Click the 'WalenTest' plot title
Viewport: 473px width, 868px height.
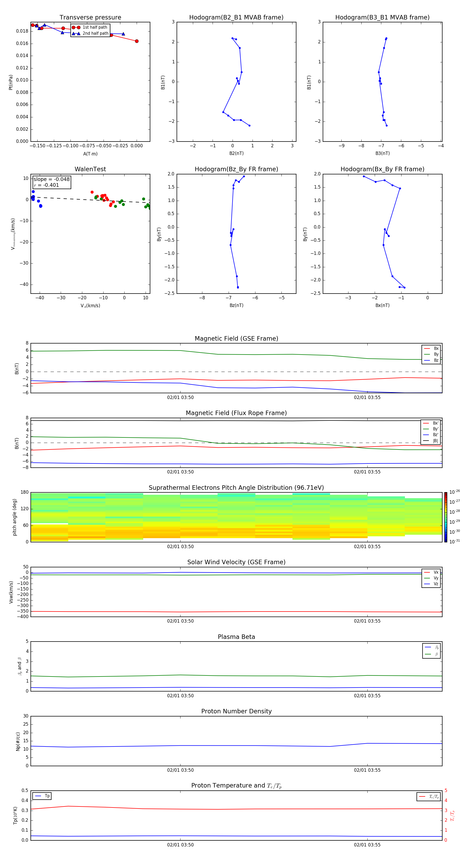pos(90,169)
